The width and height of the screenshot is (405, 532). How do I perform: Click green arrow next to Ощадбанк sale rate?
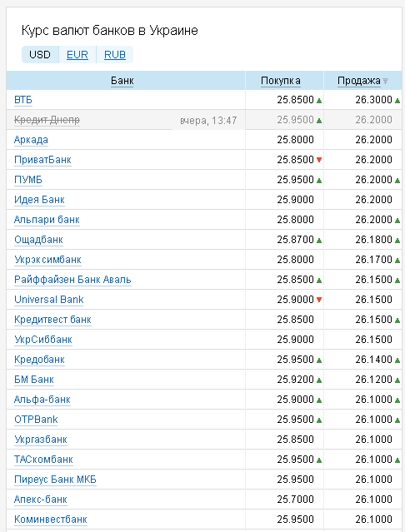[x=397, y=241]
